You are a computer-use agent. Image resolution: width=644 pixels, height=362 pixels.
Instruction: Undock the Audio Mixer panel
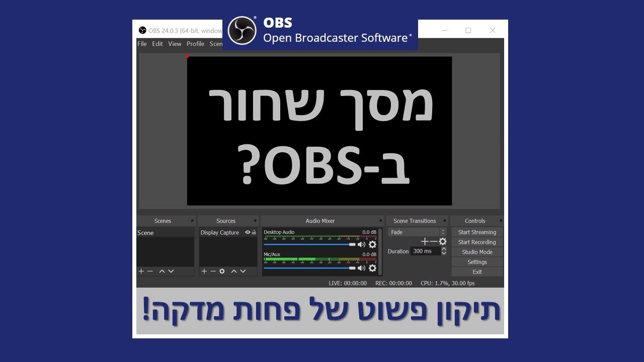pyautogui.click(x=380, y=221)
